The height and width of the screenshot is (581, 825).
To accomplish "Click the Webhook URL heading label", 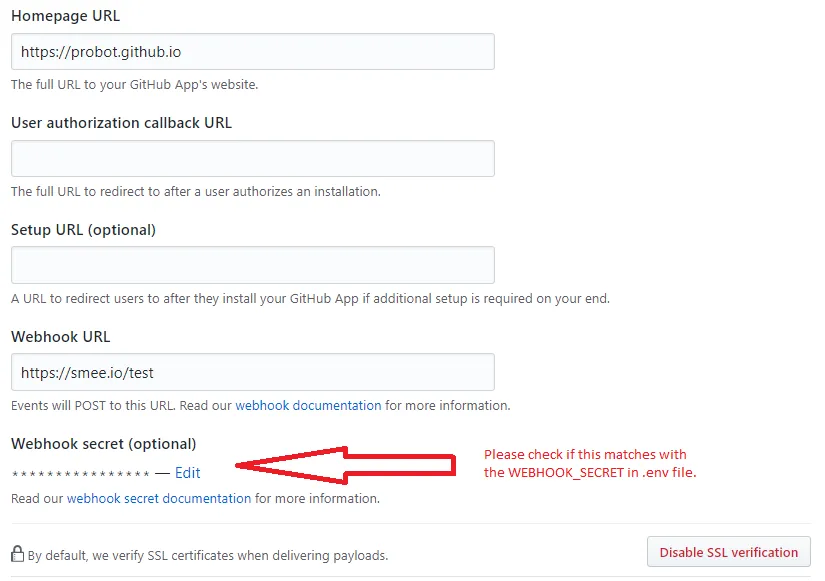I will [x=60, y=337].
